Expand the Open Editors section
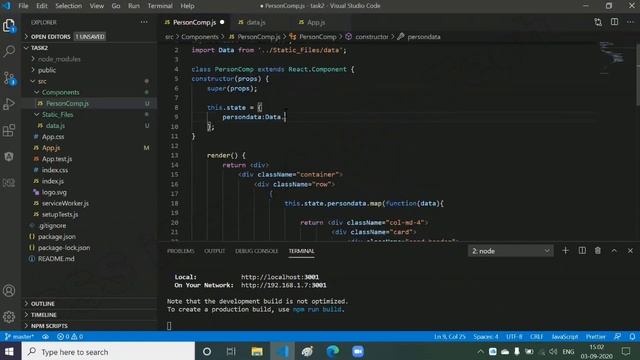 pyautogui.click(x=90, y=37)
